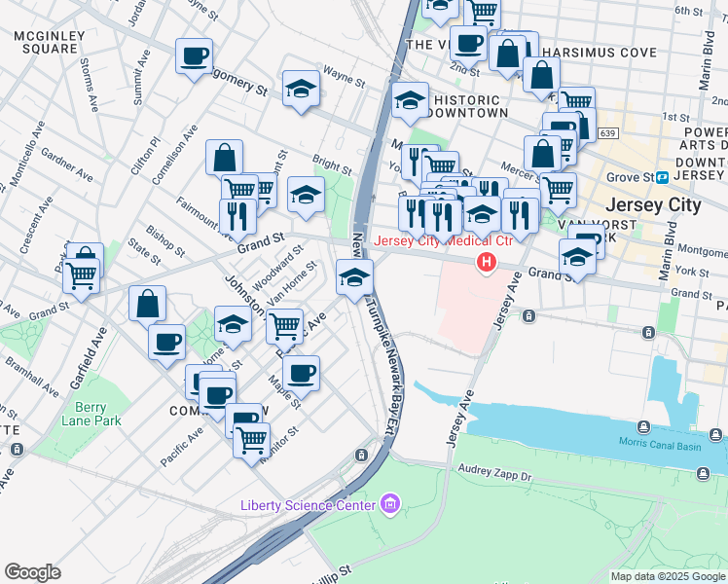Open the light rail station icon near Liberty Science Center
Viewport: 728px width, 584px height.
coord(361,455)
